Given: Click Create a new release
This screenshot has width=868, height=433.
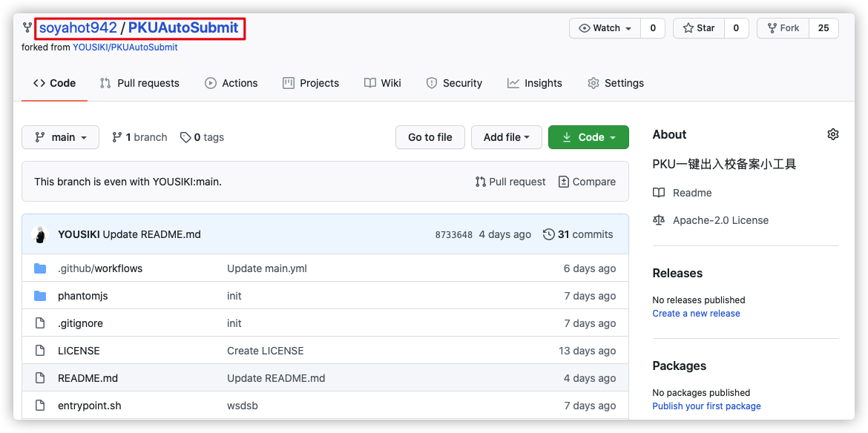Looking at the screenshot, I should [x=696, y=314].
